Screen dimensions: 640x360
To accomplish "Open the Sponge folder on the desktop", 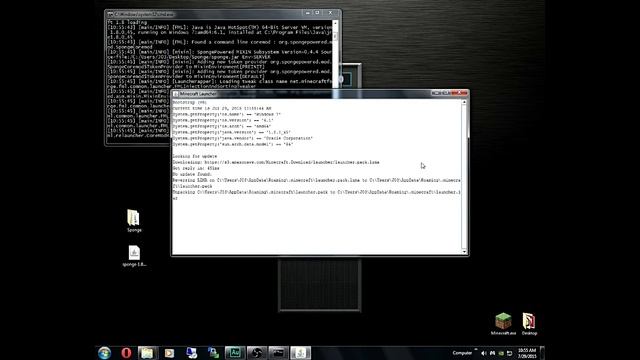I will coord(133,221).
